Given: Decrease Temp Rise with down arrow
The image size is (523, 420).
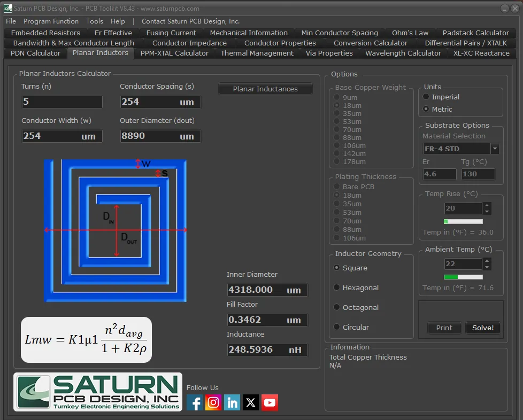Looking at the screenshot, I should coord(487,211).
